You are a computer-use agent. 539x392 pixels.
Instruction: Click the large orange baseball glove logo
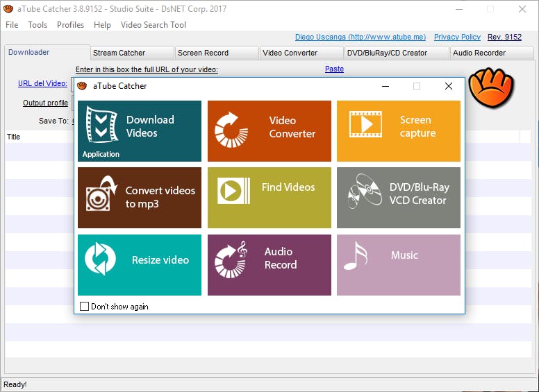pyautogui.click(x=491, y=87)
